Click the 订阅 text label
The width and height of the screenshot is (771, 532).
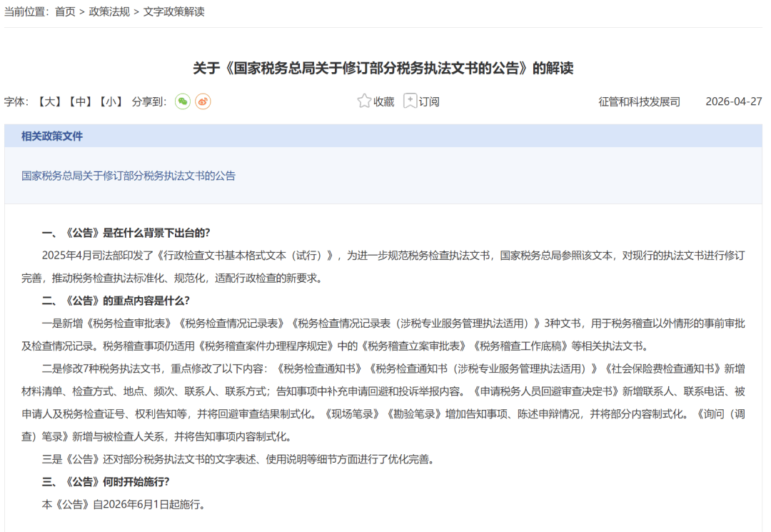[x=429, y=102]
